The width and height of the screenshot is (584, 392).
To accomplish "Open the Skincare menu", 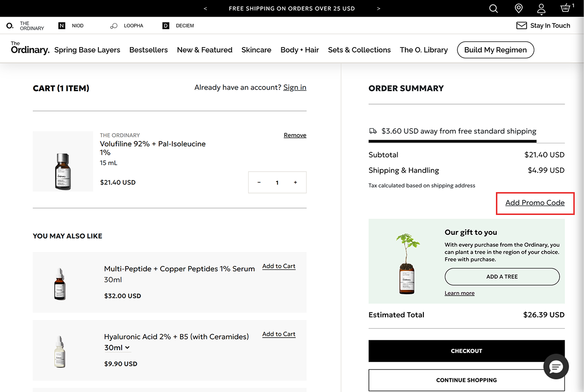I will pos(256,50).
